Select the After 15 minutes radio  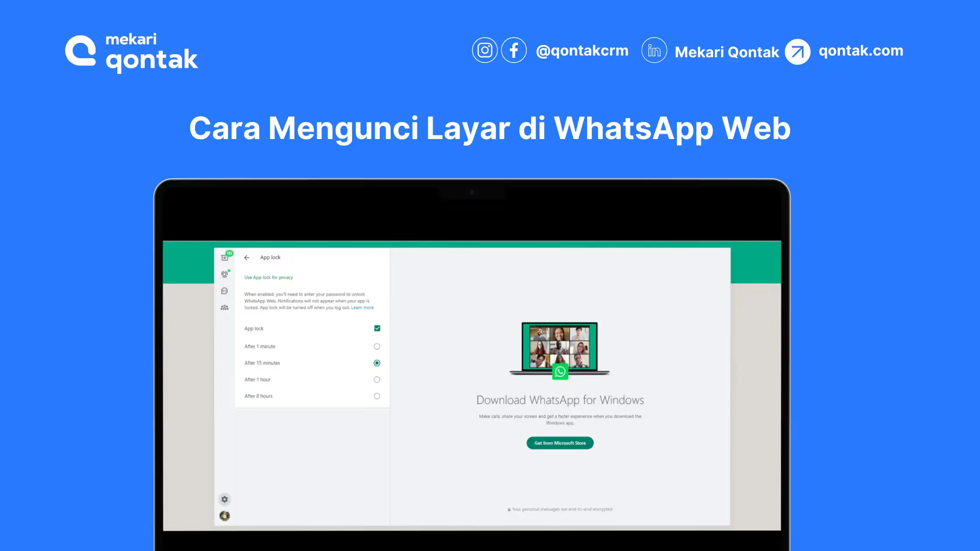click(x=377, y=363)
